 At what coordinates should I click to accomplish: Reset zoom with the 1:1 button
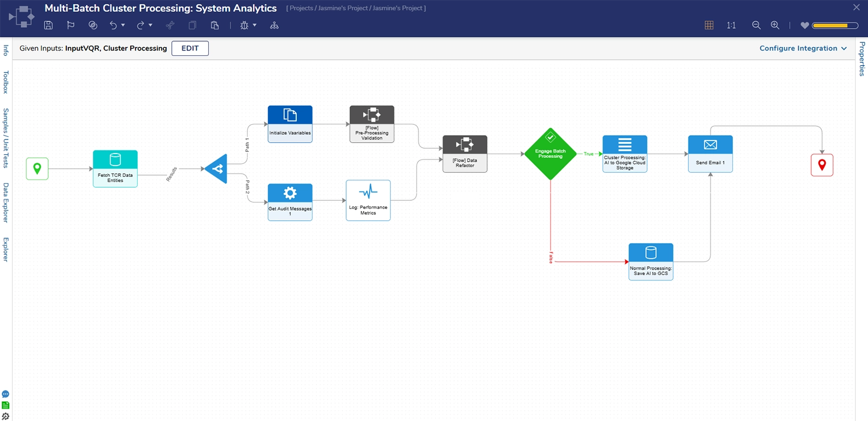[731, 25]
